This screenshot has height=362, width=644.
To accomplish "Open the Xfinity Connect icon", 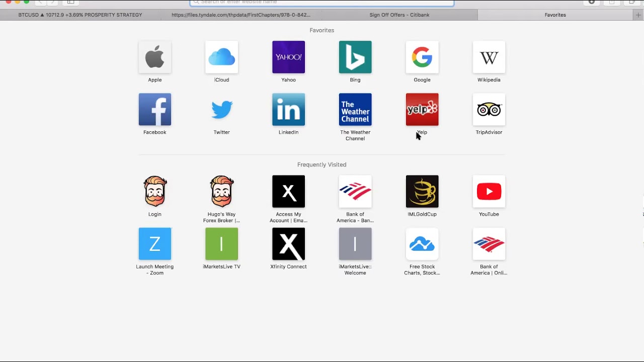I will (x=288, y=244).
